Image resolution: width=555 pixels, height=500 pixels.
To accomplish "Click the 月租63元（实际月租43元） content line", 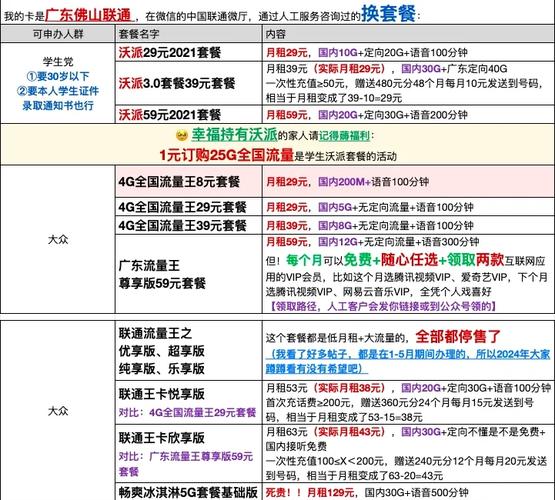I will click(406, 431).
